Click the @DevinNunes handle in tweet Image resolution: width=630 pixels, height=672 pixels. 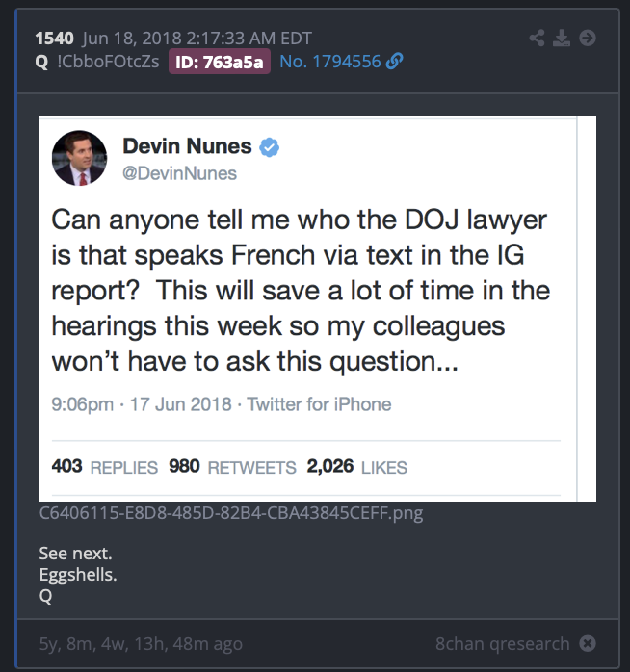coord(179,173)
